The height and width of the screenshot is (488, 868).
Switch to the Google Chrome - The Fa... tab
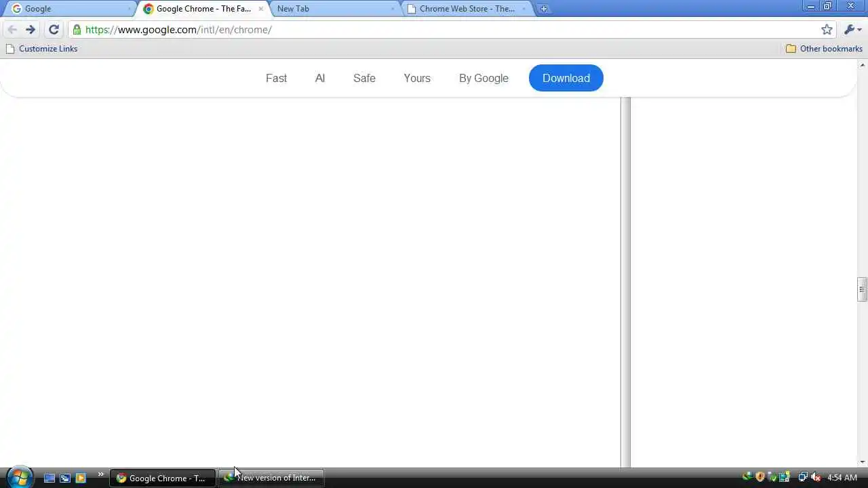point(202,9)
